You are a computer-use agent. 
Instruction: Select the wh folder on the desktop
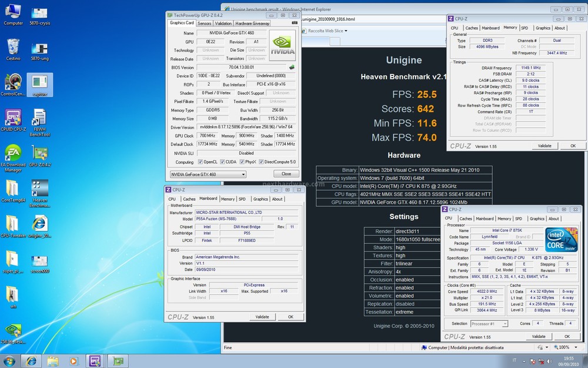13,297
